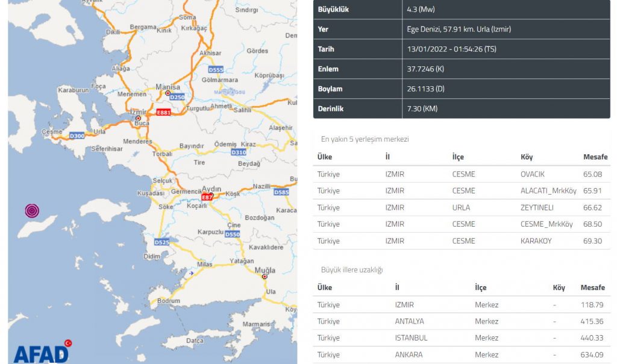The height and width of the screenshot is (364, 617).
Task: Click the Büyüklük 4.3 (Mw) value
Action: [421, 10]
